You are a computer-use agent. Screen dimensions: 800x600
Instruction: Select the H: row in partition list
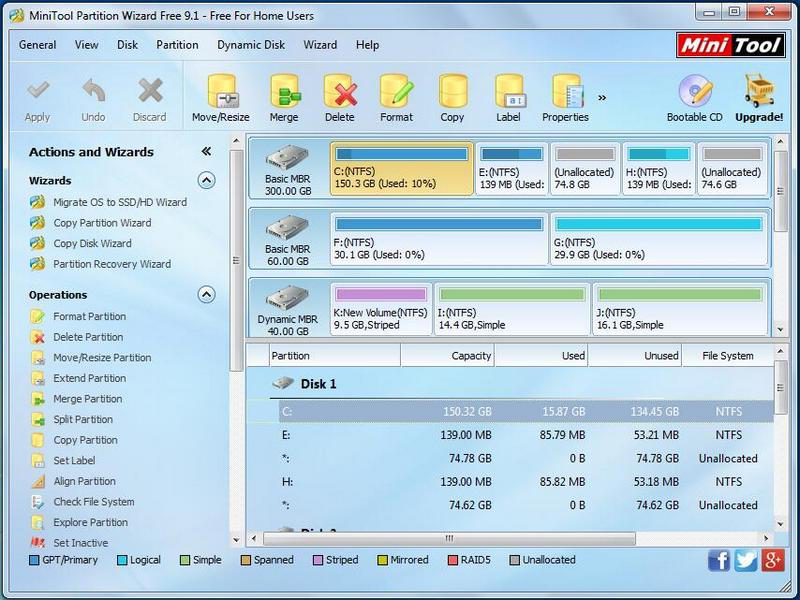[x=527, y=482]
